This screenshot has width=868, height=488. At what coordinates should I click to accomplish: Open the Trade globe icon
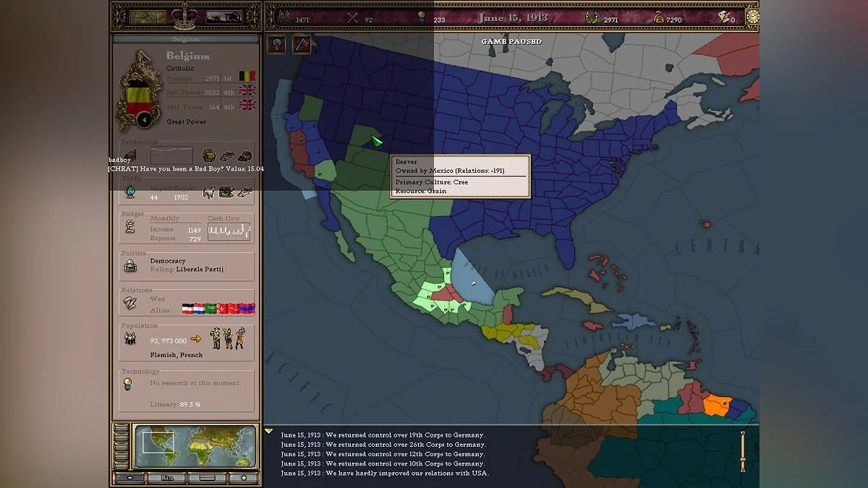coord(130,192)
